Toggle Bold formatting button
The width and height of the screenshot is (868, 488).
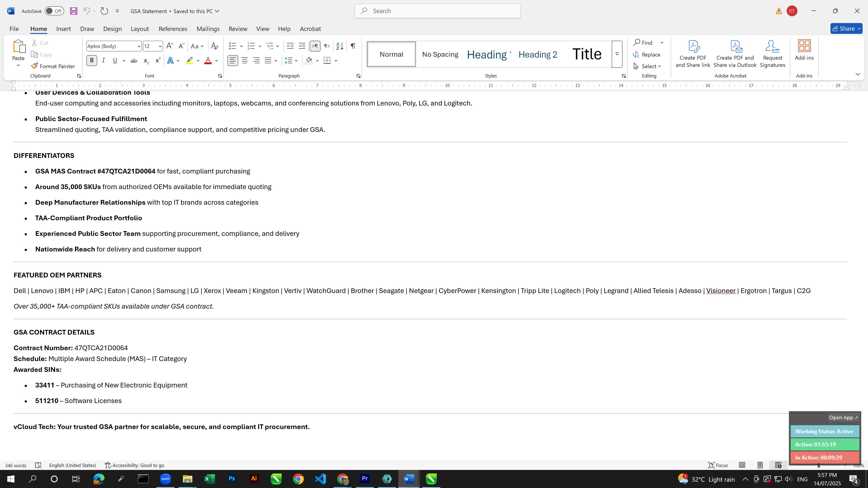pyautogui.click(x=92, y=61)
